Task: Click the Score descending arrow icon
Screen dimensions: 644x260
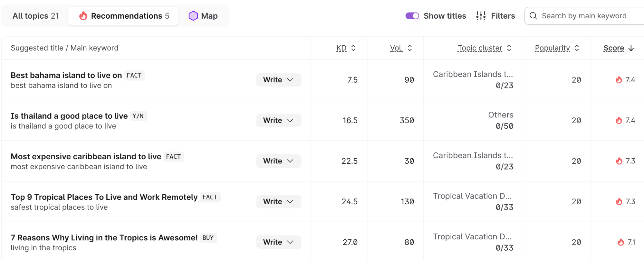Action: 631,48
